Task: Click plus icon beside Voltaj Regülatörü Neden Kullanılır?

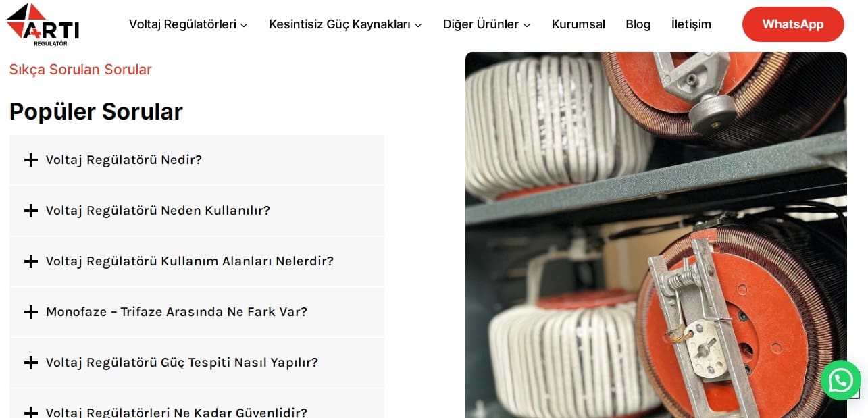Action: (31, 211)
